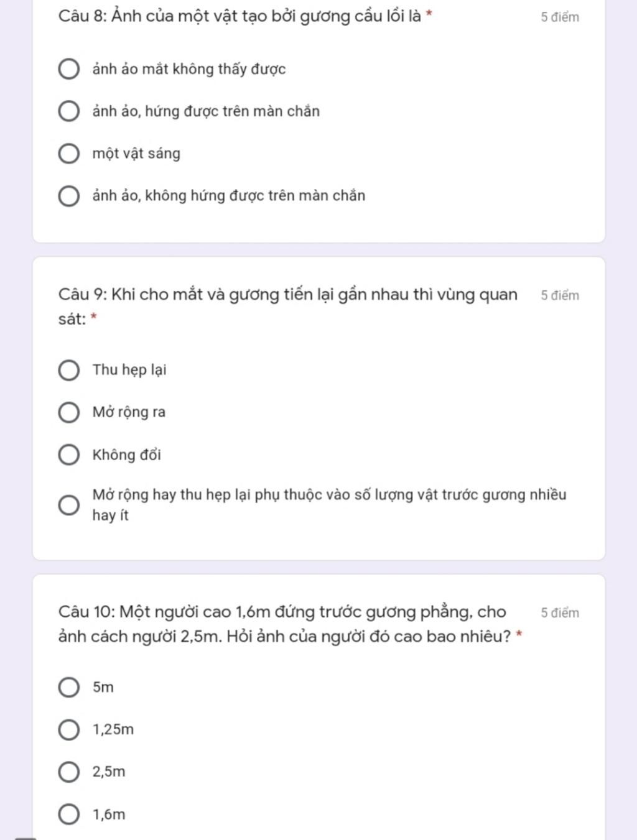Choose the "5m" answer for Câu 10

click(68, 687)
